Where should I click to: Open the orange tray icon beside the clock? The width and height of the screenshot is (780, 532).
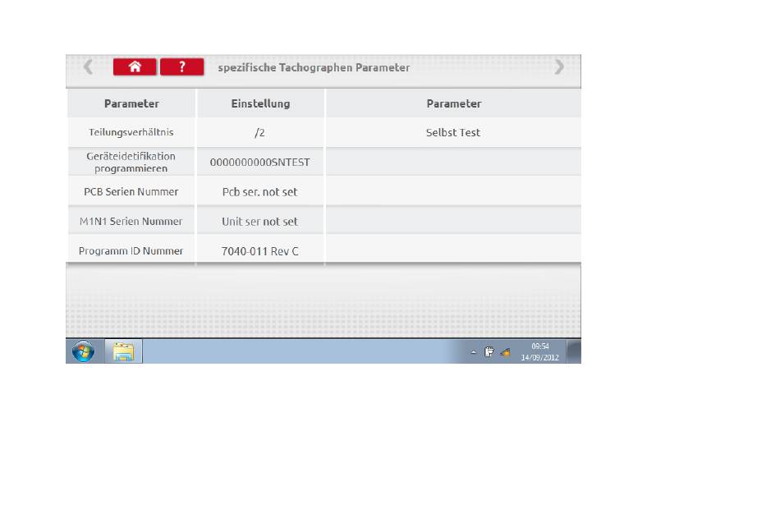[x=506, y=352]
